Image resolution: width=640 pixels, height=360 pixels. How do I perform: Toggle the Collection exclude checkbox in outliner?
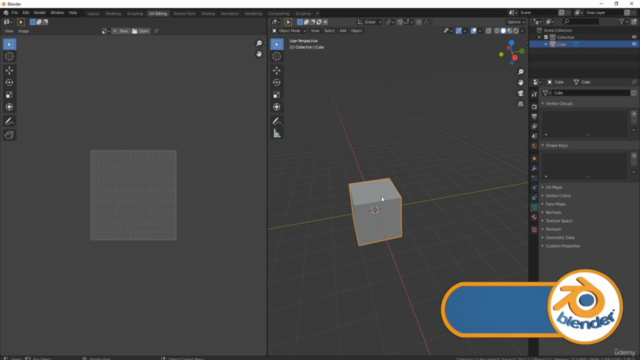click(x=546, y=37)
